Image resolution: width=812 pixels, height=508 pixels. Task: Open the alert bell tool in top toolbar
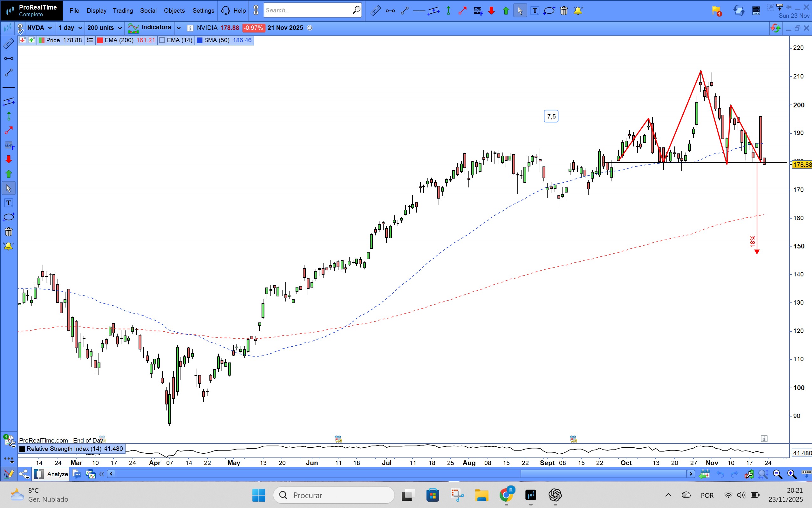pyautogui.click(x=578, y=11)
